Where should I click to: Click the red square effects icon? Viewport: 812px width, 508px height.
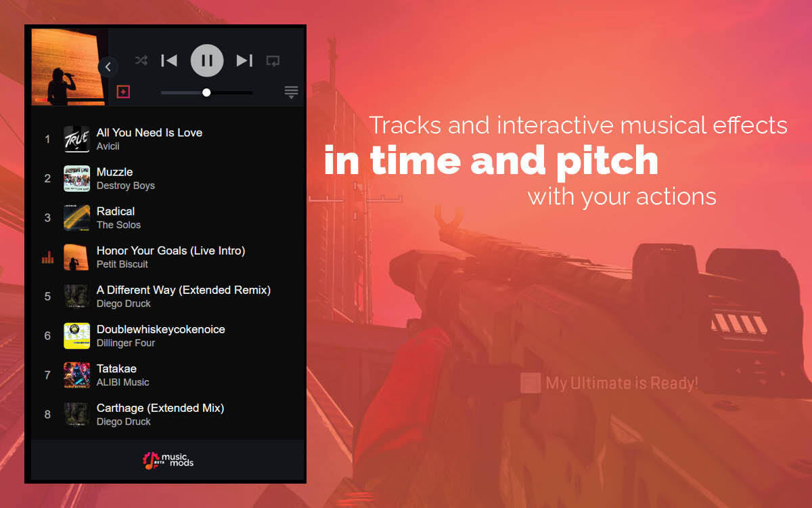(x=123, y=91)
